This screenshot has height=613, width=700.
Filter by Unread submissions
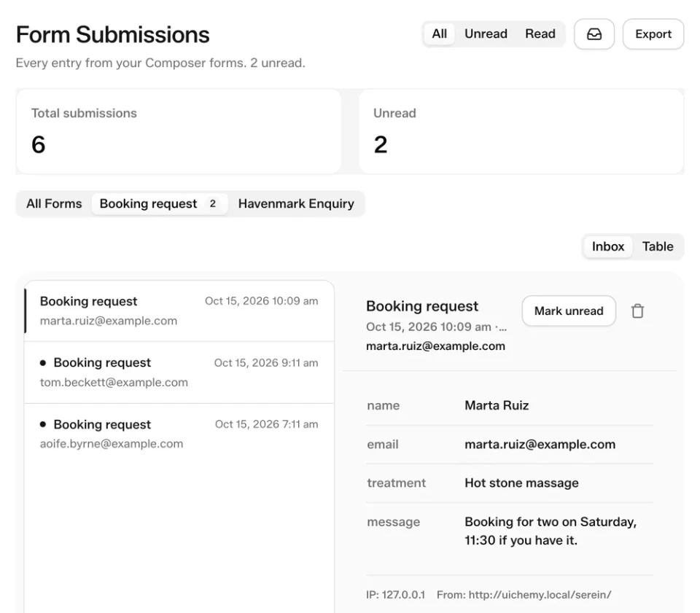(486, 34)
